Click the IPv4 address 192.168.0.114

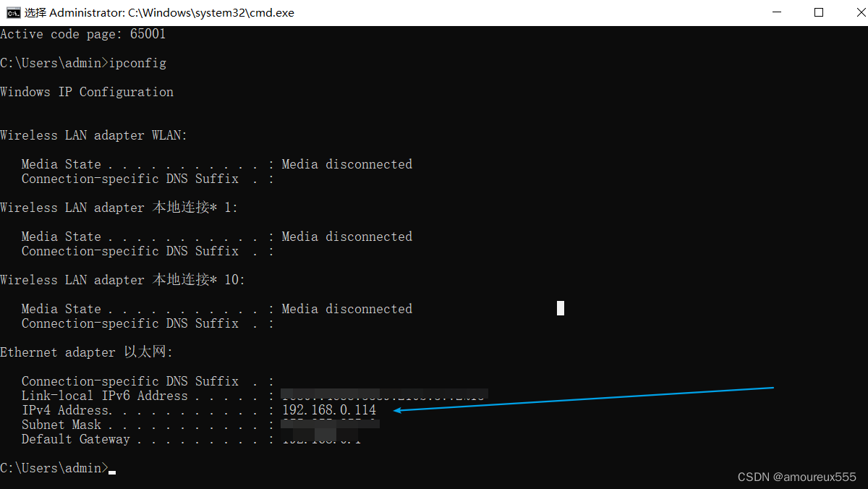(x=329, y=410)
